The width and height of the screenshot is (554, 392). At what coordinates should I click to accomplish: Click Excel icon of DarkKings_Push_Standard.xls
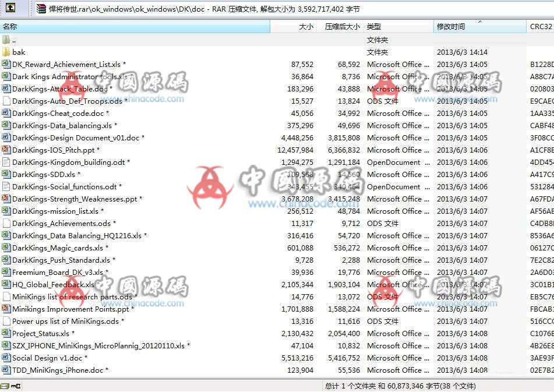6,260
